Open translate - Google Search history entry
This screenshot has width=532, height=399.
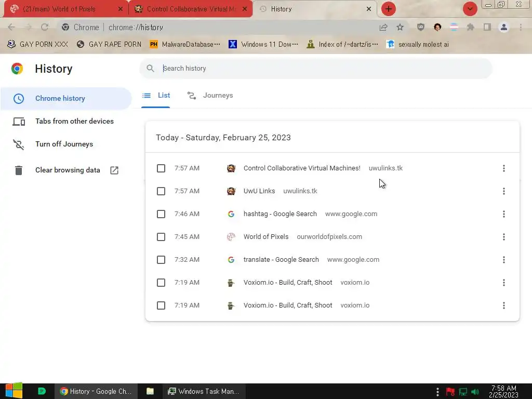[x=281, y=260]
